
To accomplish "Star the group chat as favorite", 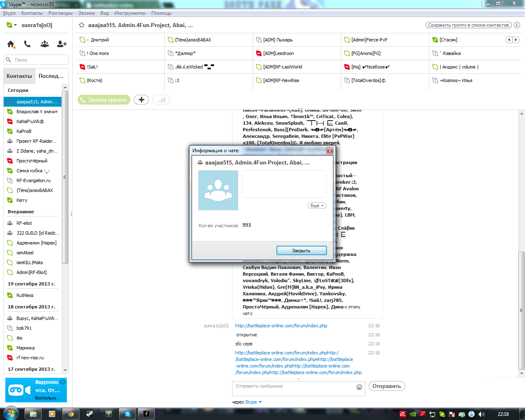I will tap(82, 25).
